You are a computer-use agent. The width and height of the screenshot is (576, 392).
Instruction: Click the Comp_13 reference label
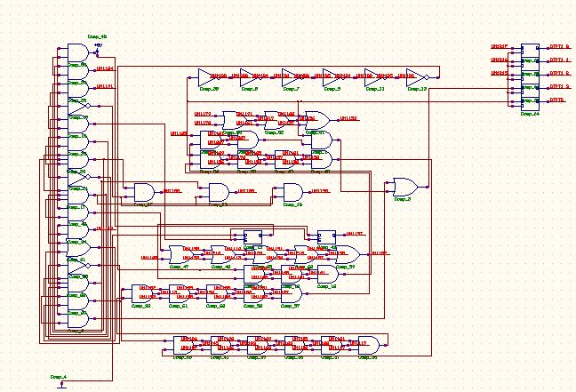(417, 89)
